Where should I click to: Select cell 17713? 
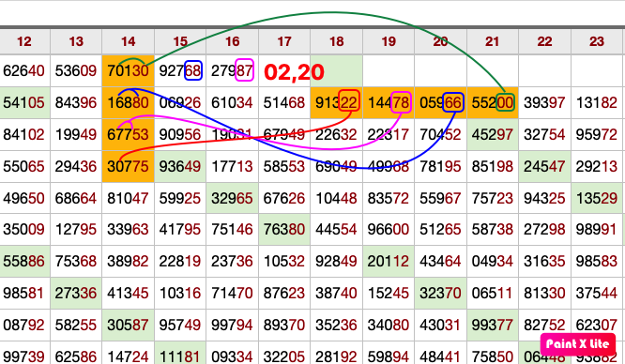click(x=233, y=167)
